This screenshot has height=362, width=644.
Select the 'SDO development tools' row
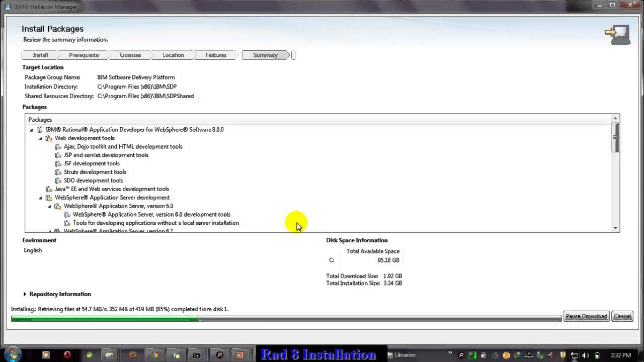click(x=93, y=181)
